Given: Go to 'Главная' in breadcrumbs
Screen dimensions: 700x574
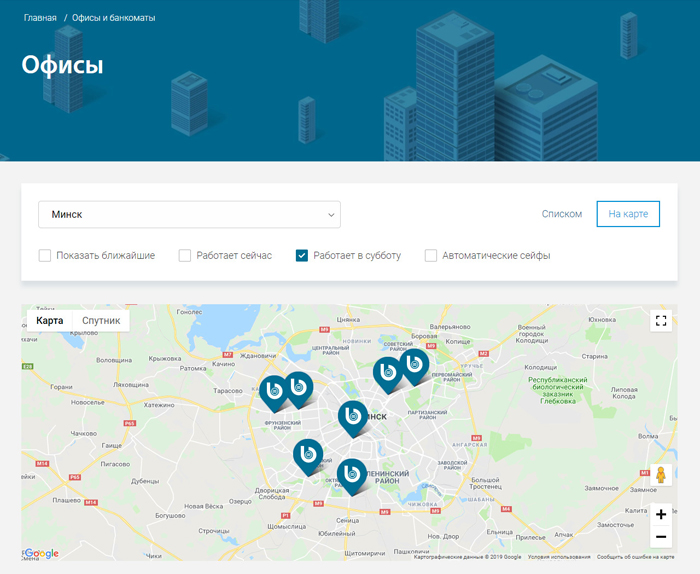Looking at the screenshot, I should [x=40, y=18].
